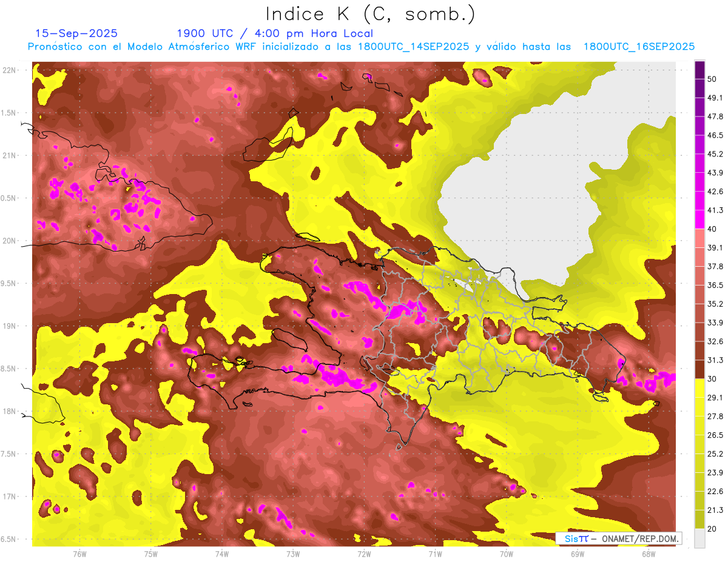Viewport: 728px width, 562px height.
Task: Click the colorbar value "25.2"
Action: (x=715, y=454)
